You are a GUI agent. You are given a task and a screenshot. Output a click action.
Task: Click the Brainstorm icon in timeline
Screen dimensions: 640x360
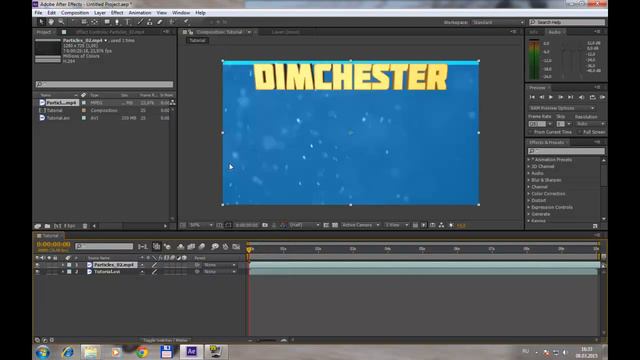[215, 247]
